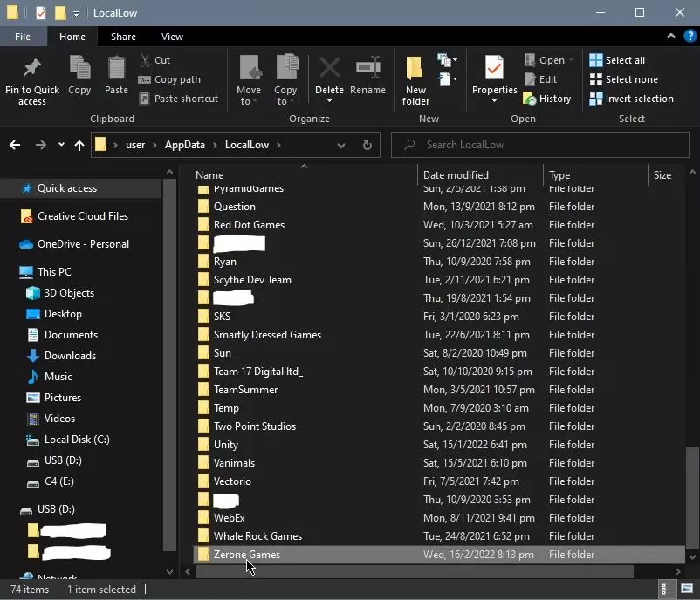Click the red Delete icon
The width and height of the screenshot is (700, 600).
point(329,69)
